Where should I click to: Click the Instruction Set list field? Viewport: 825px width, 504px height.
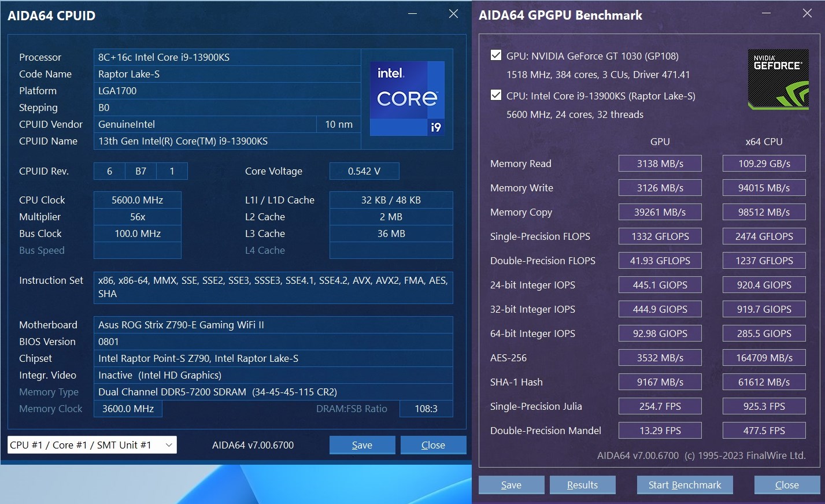point(273,287)
